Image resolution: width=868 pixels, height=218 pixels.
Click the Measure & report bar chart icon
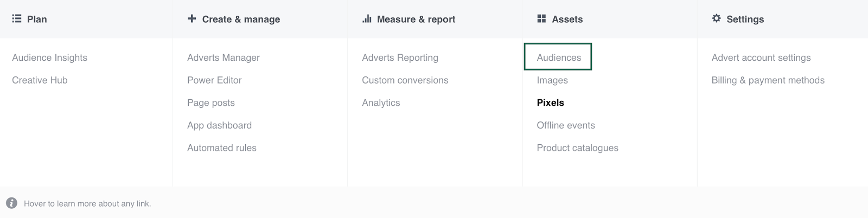pyautogui.click(x=367, y=19)
